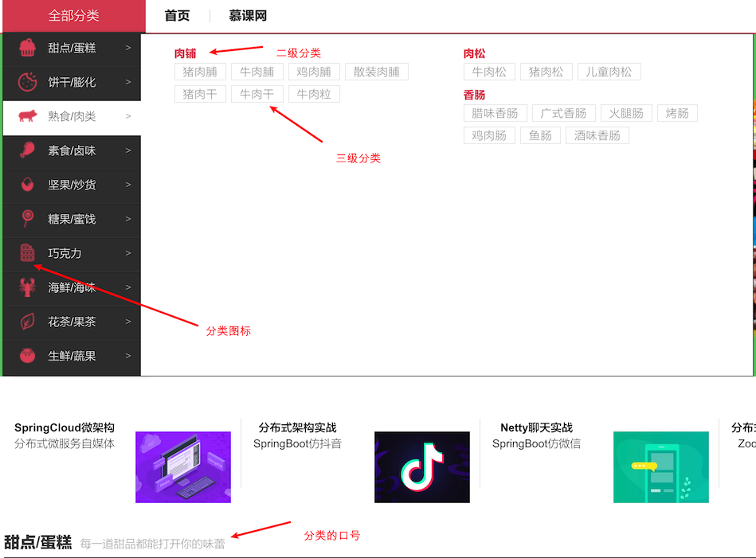Expand the 生鲜/蔬果 submenu arrow
756x558 pixels.
point(128,356)
